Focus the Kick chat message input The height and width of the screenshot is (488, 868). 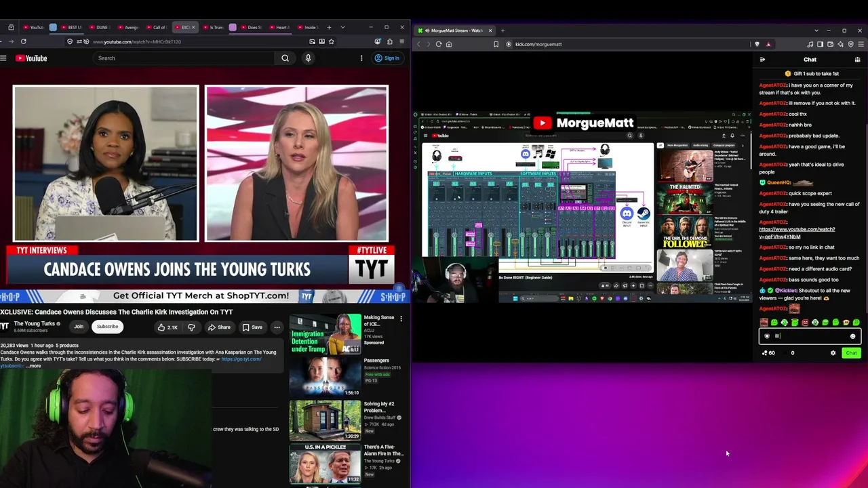(x=810, y=336)
